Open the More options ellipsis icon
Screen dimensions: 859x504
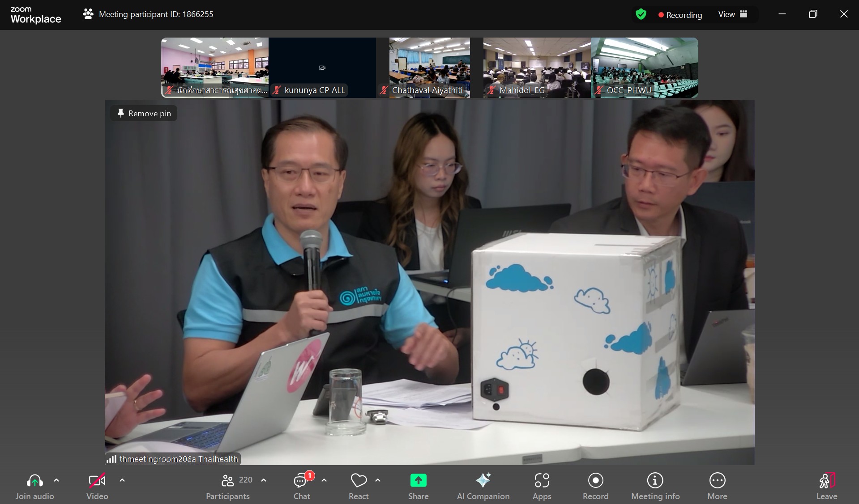point(717,481)
